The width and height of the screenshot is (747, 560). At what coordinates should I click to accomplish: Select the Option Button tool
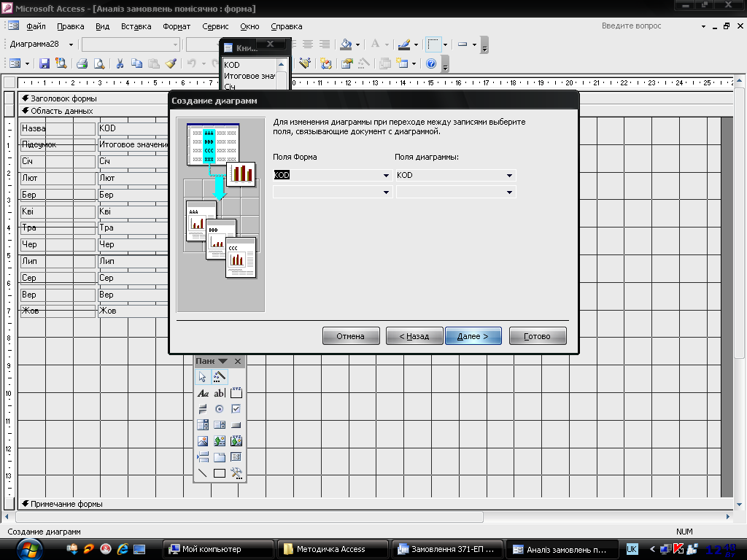tap(219, 409)
